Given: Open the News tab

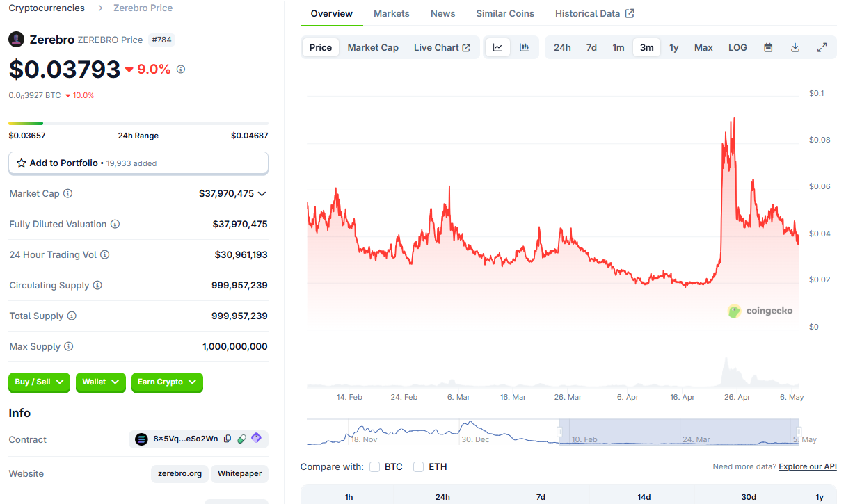Looking at the screenshot, I should click(x=442, y=13).
